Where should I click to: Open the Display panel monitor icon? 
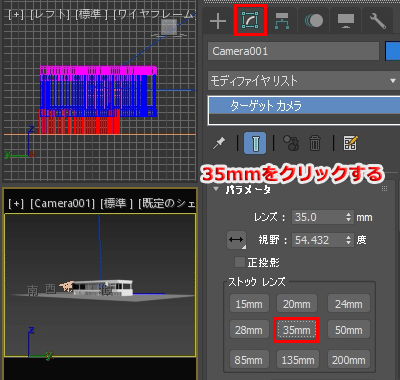pos(346,21)
